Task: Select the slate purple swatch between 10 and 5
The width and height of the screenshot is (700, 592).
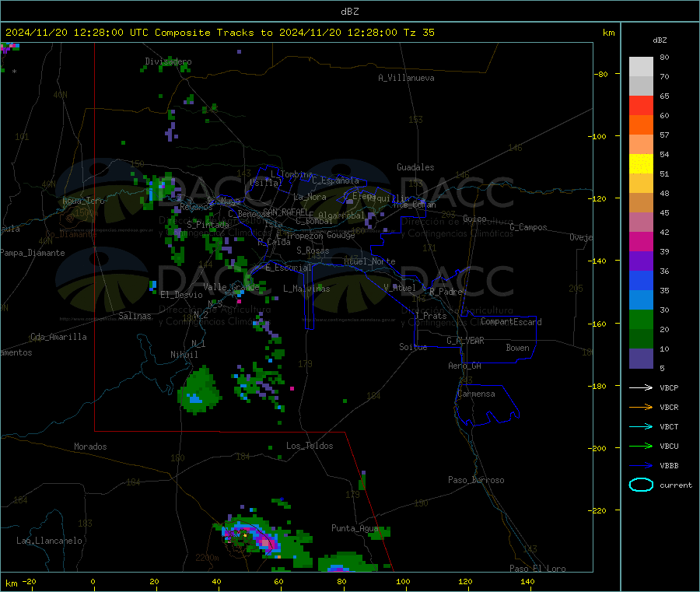Action: (x=641, y=359)
